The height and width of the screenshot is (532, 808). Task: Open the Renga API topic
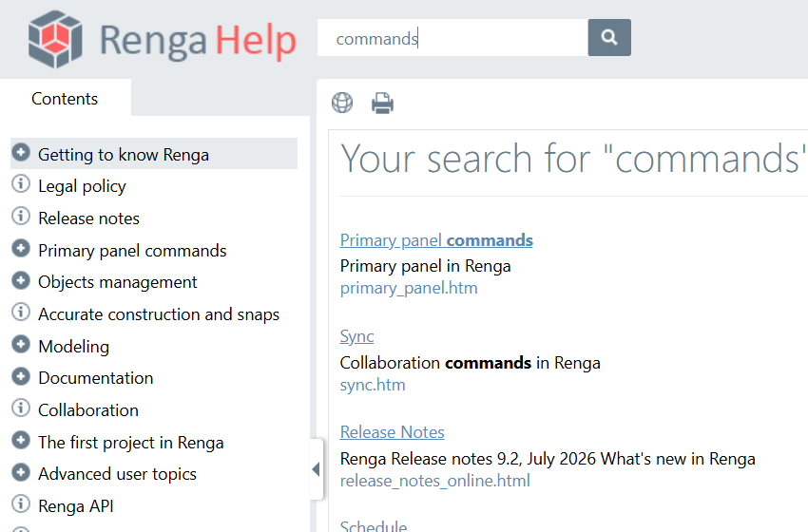click(x=76, y=506)
